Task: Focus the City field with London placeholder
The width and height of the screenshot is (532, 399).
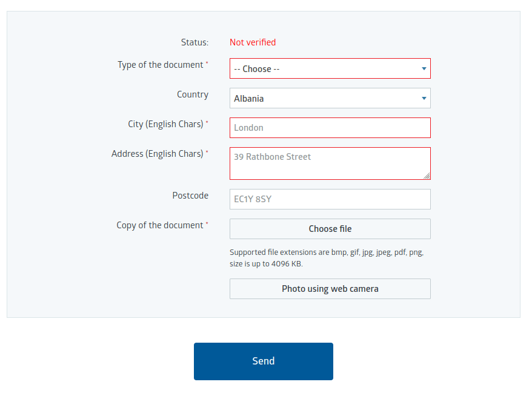Action: point(330,128)
